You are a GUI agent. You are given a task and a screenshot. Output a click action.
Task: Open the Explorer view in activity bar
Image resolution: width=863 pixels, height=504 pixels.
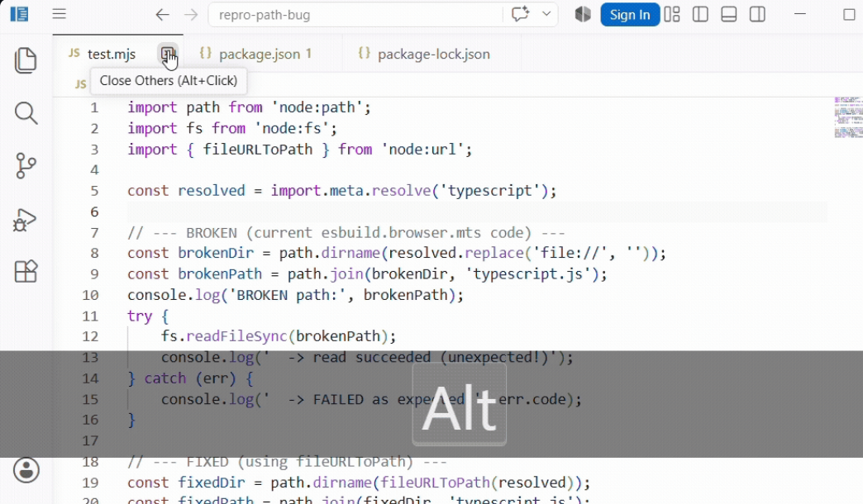(26, 60)
